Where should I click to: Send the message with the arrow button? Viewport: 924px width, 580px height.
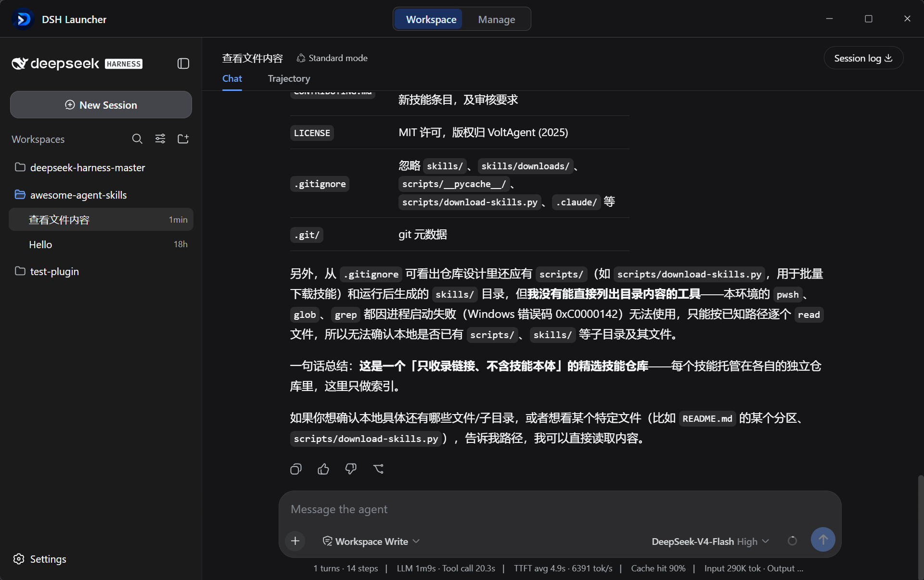pos(823,540)
